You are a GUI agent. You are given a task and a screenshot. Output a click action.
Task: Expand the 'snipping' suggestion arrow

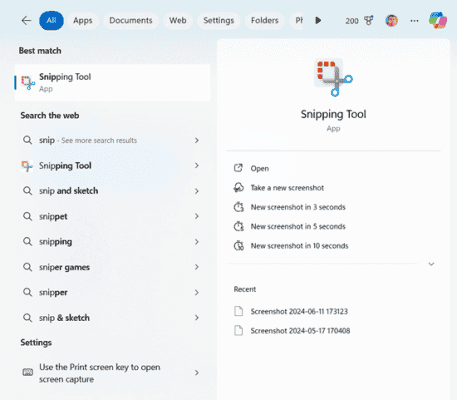click(x=197, y=242)
